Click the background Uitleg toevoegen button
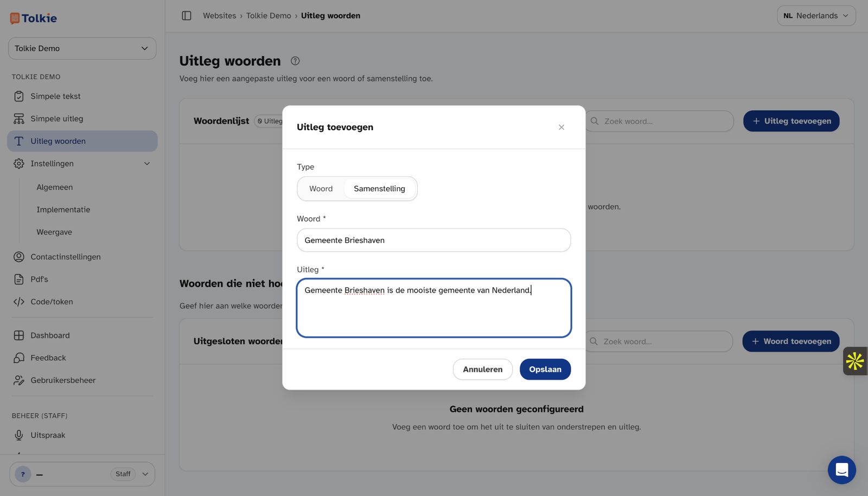The height and width of the screenshot is (496, 868). tap(792, 121)
